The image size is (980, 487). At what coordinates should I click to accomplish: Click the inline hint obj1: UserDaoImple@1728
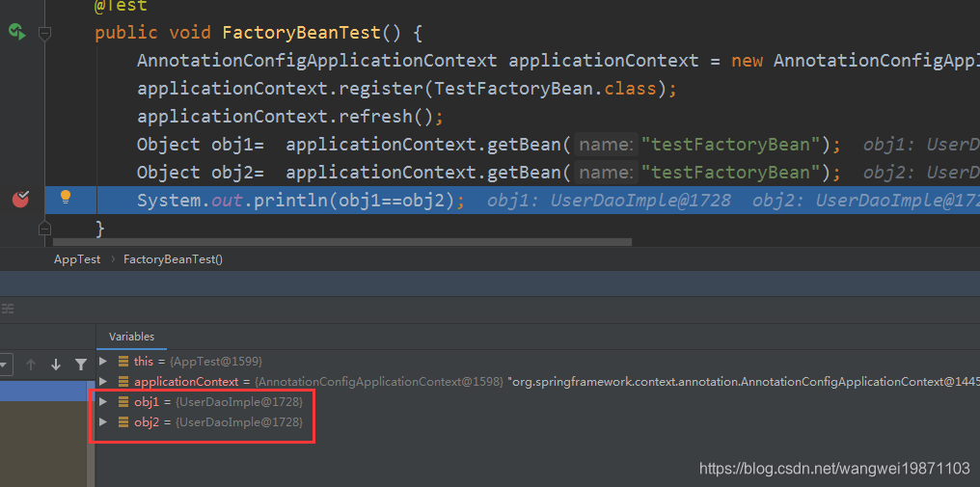tap(610, 200)
